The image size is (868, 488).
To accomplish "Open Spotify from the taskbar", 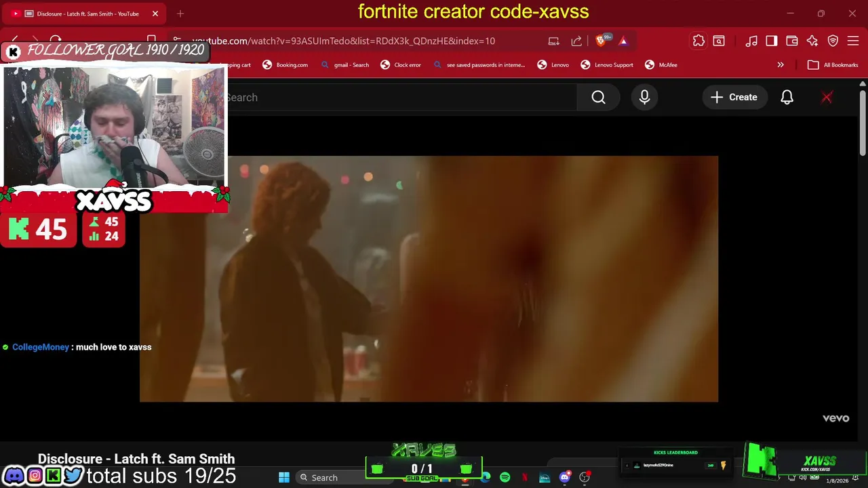I will [505, 477].
